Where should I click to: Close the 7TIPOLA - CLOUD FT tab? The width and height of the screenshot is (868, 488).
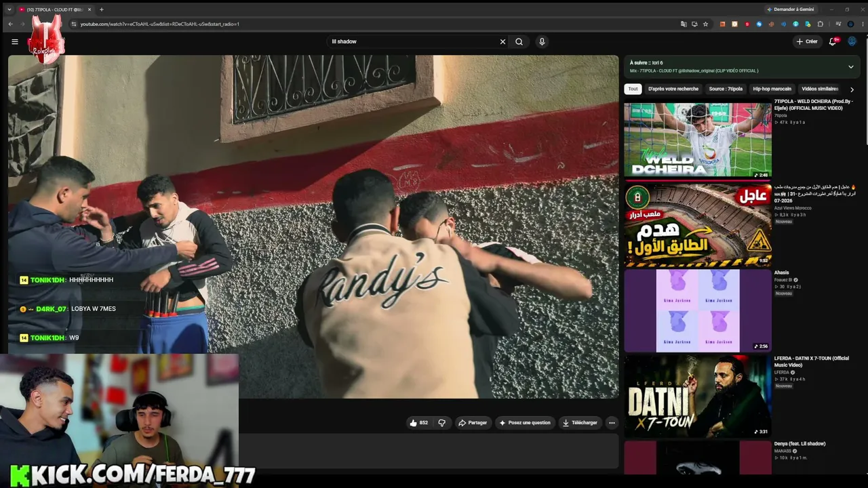click(90, 9)
